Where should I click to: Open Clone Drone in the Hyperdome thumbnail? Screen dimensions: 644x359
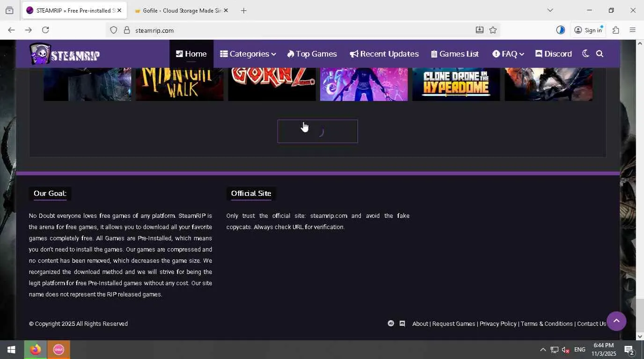click(x=456, y=84)
